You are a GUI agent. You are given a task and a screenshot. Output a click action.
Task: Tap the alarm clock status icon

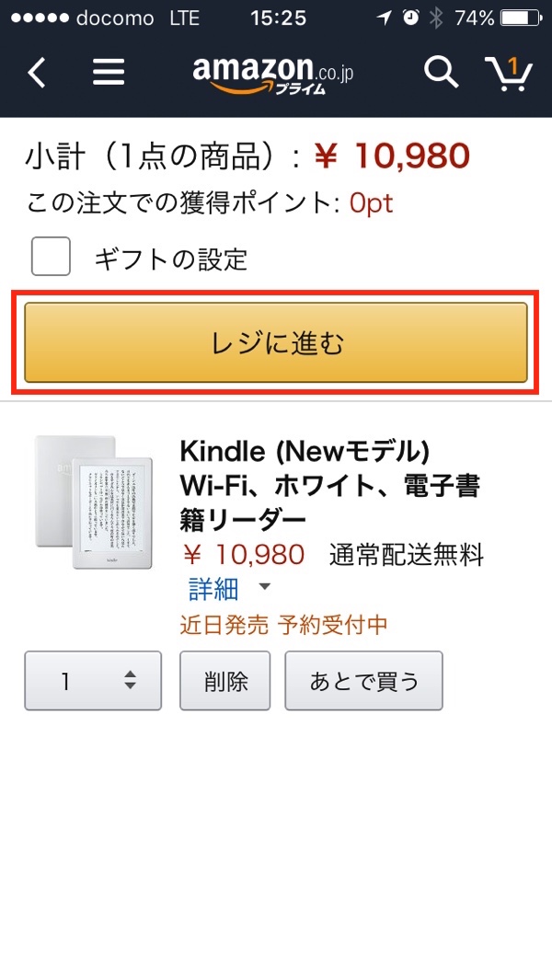click(x=410, y=17)
